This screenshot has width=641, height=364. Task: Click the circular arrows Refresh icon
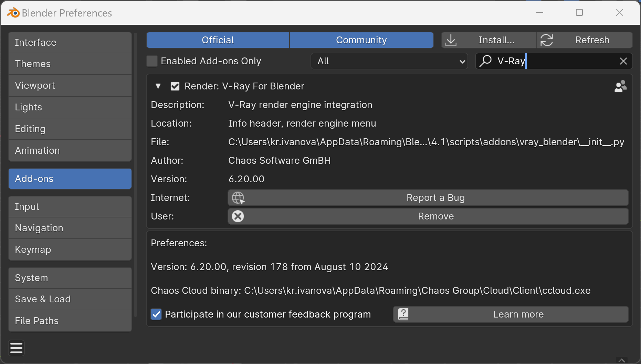(x=547, y=40)
